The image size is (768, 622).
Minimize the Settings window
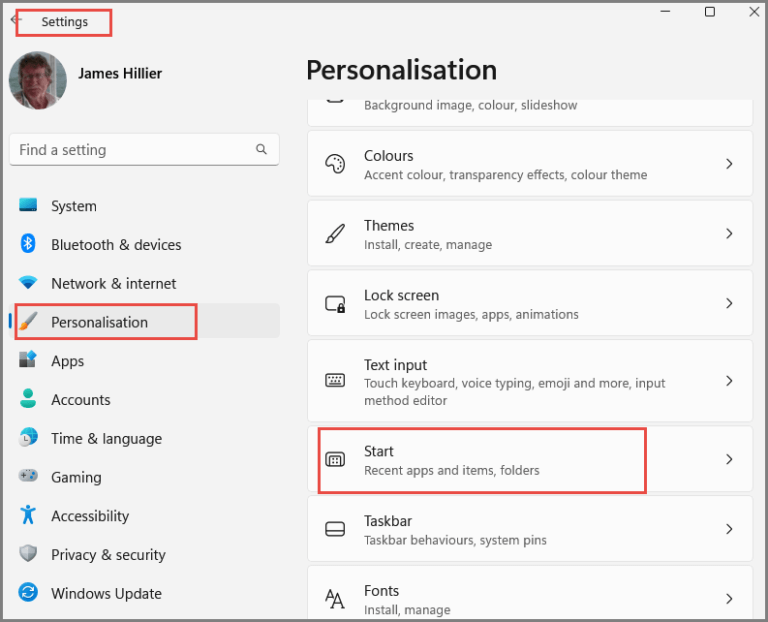pos(665,12)
